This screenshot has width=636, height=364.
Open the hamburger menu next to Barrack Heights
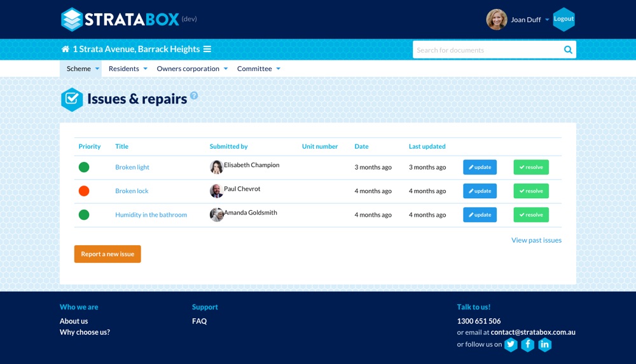pyautogui.click(x=207, y=50)
